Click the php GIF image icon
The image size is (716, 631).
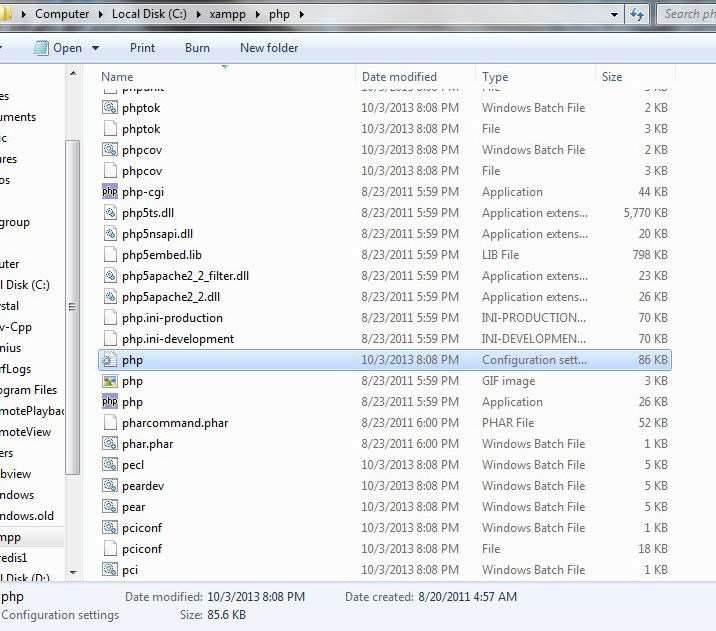pyautogui.click(x=110, y=381)
